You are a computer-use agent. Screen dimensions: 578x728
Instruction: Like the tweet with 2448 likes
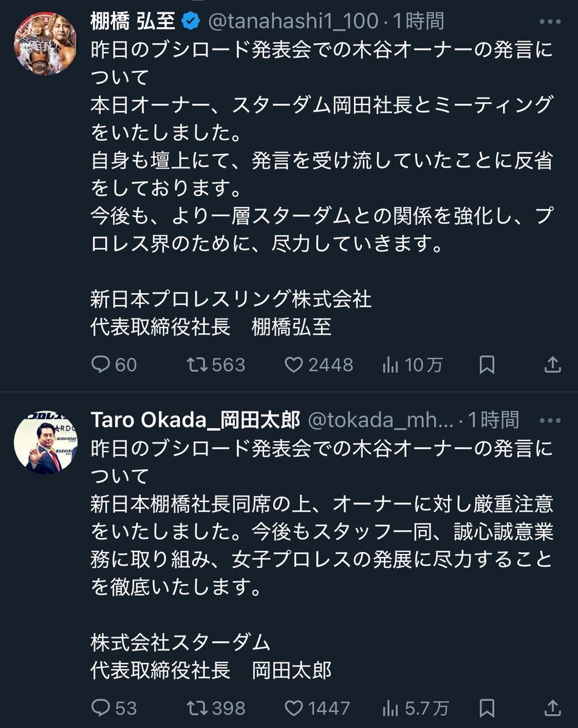pyautogui.click(x=294, y=364)
